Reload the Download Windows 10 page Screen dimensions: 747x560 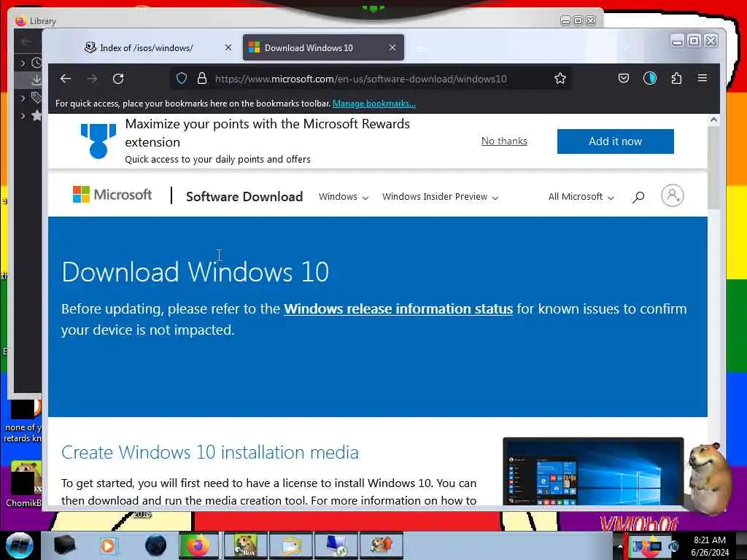tap(118, 79)
